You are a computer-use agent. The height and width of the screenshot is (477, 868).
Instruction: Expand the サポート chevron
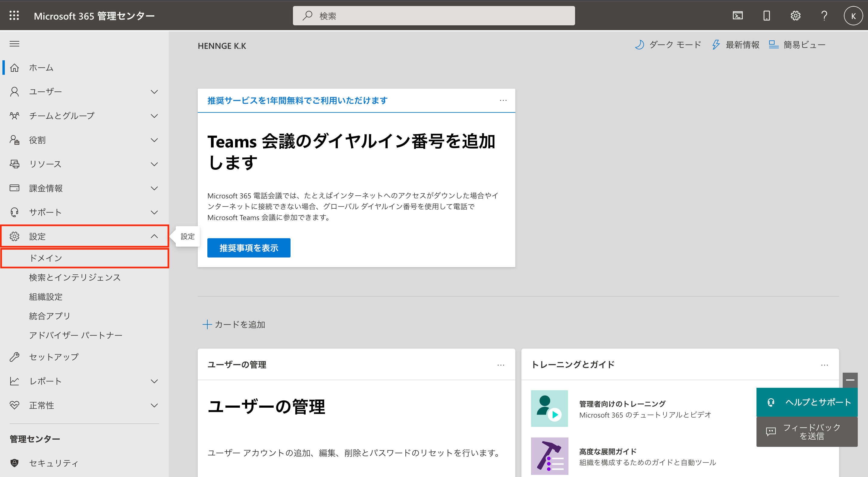154,212
